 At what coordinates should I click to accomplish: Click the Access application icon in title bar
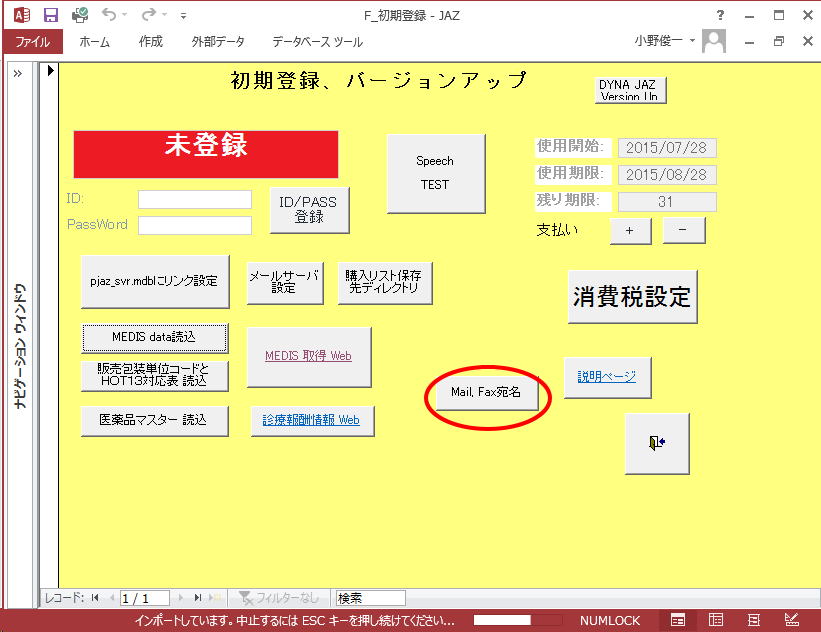(x=21, y=15)
